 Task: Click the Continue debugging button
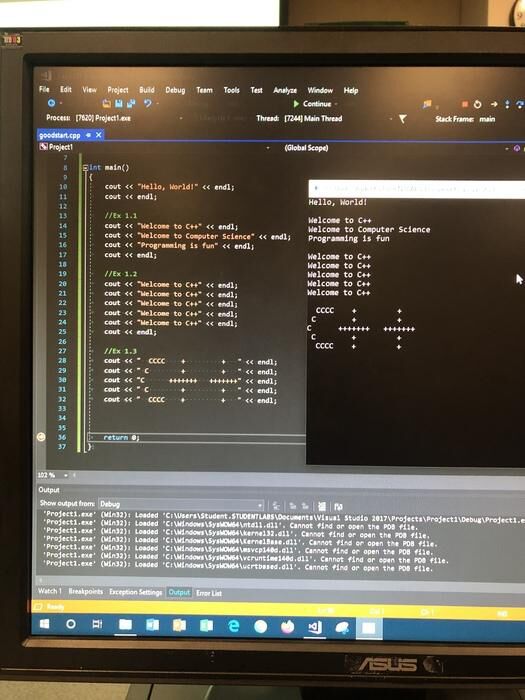coord(312,104)
